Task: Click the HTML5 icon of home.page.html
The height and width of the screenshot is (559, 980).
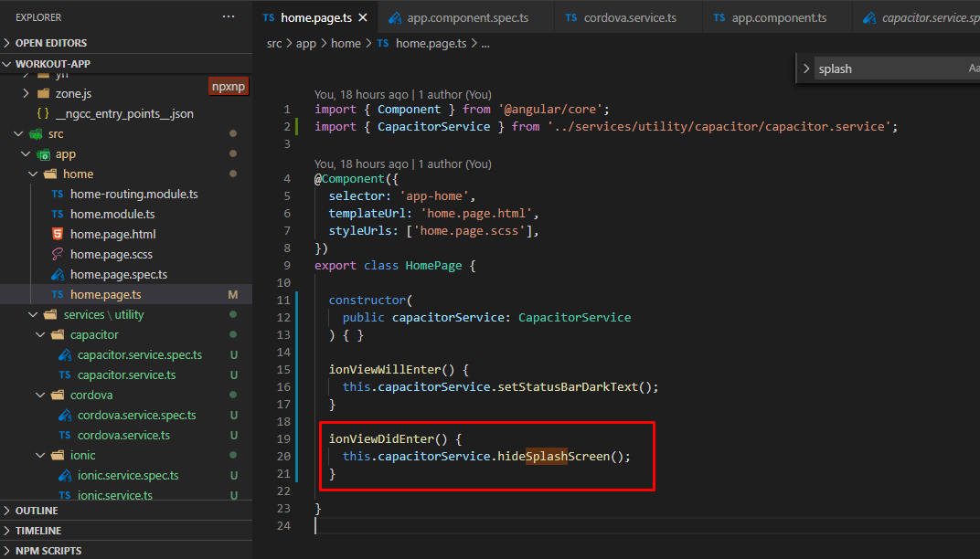Action: coord(58,234)
